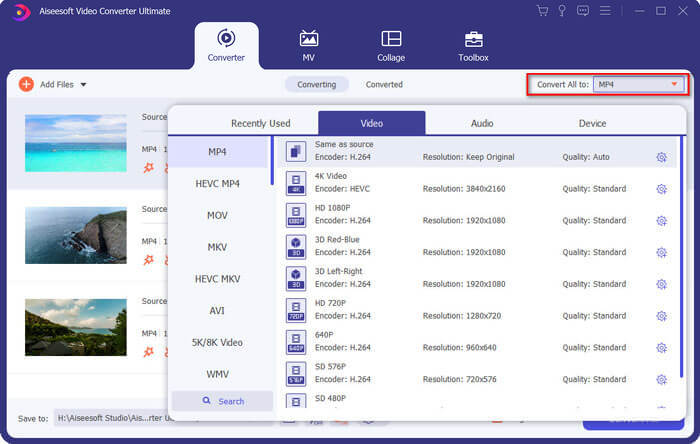Viewport: 700px width, 444px height.
Task: Open the shopping cart icon
Action: (542, 11)
